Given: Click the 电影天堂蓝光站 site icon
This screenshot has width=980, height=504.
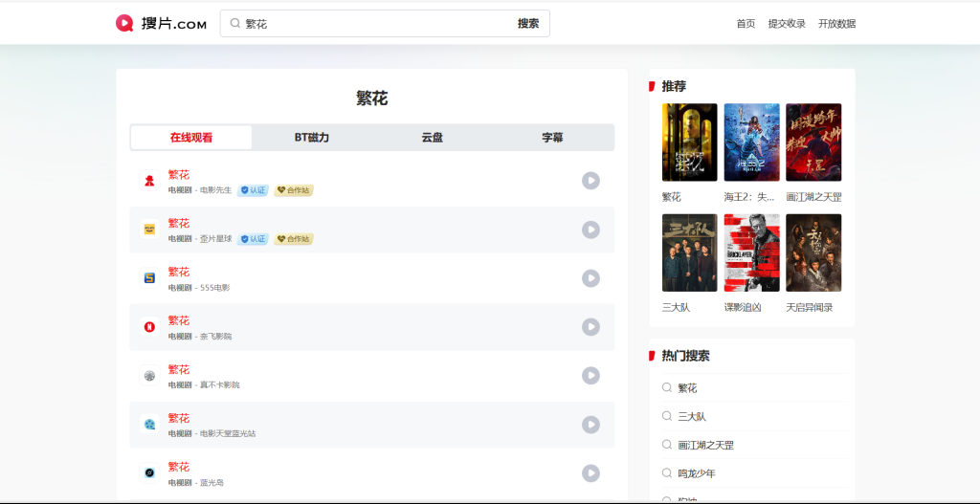Looking at the screenshot, I should pyautogui.click(x=149, y=425).
